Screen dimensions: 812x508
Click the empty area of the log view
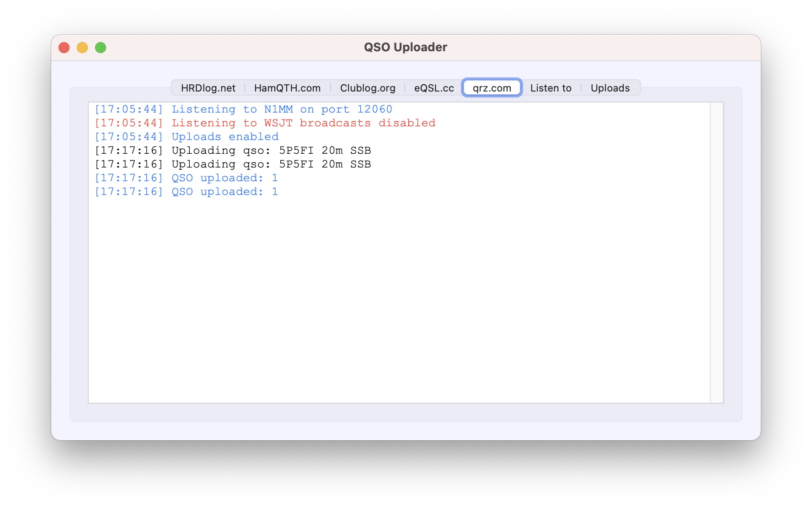(x=398, y=297)
